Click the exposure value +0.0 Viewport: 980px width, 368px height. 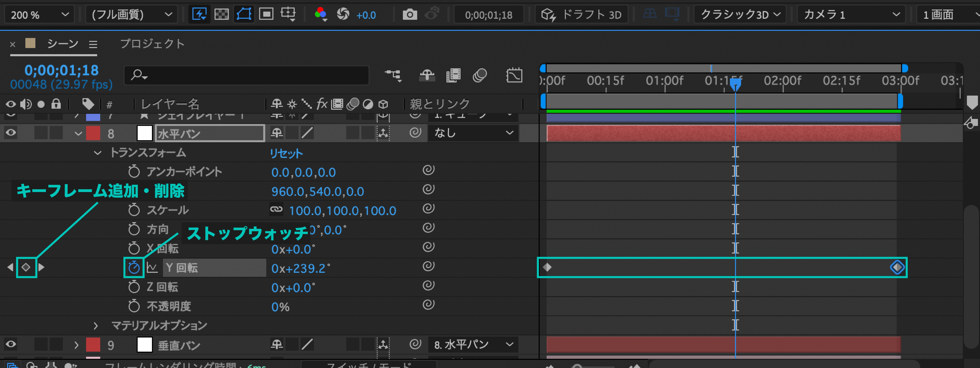pos(366,15)
